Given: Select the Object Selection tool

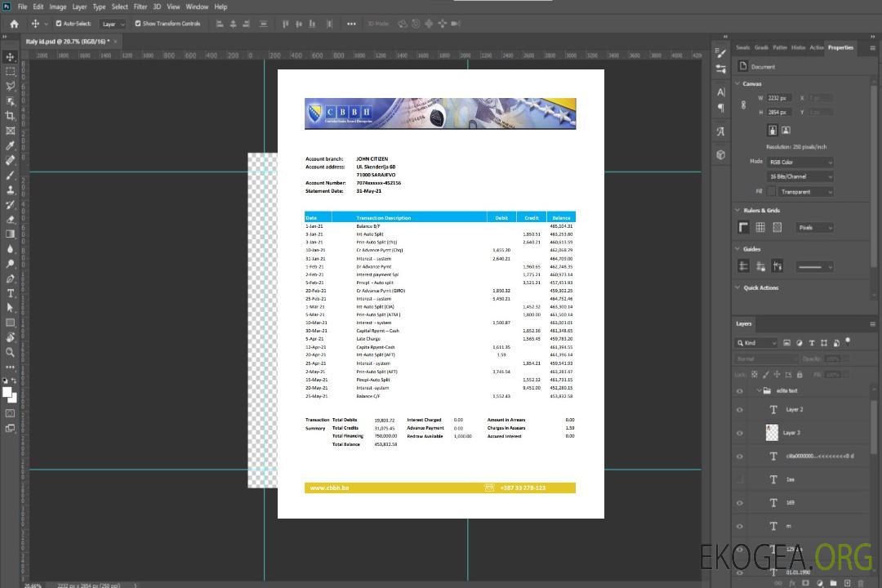Looking at the screenshot, I should [x=10, y=100].
